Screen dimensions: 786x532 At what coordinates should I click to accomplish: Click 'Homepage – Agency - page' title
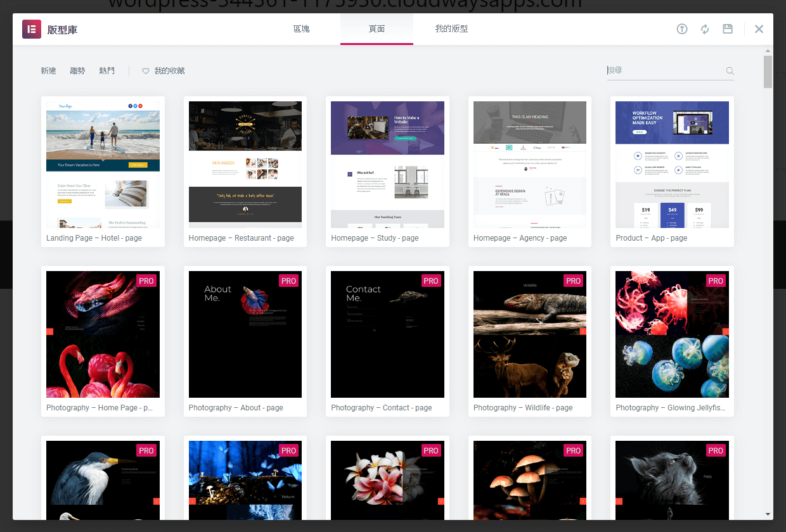point(520,238)
